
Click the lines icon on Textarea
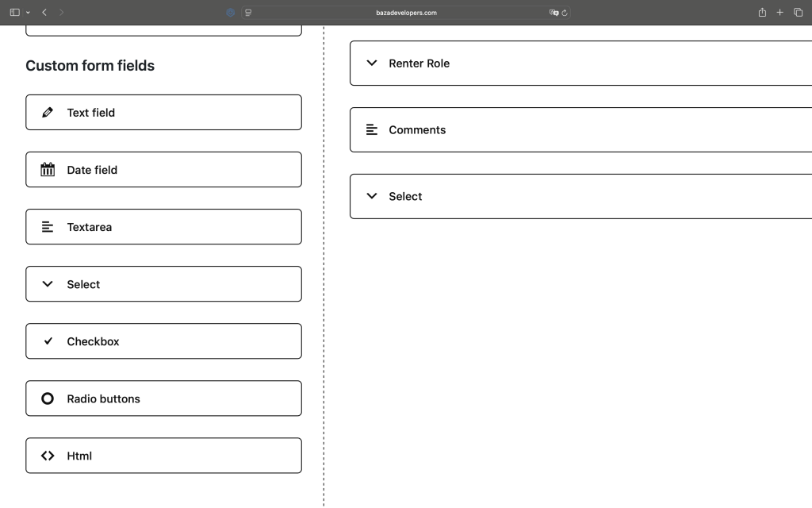47,227
